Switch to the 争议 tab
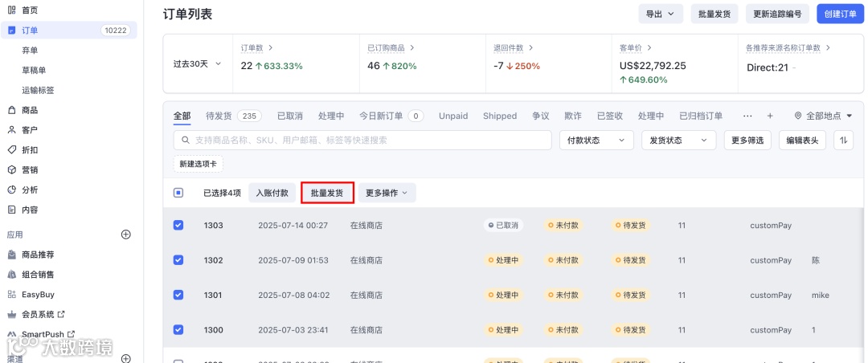The width and height of the screenshot is (868, 363). coord(541,116)
